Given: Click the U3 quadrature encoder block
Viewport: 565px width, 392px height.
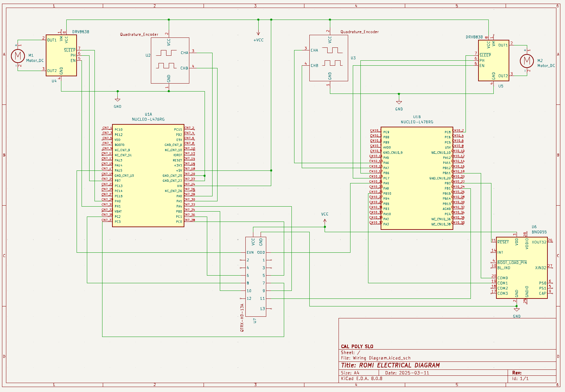Looking at the screenshot, I should coord(329,58).
